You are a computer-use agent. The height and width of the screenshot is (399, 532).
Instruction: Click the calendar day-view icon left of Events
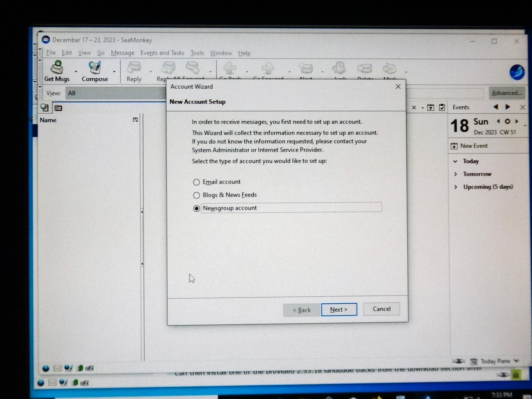(x=431, y=107)
